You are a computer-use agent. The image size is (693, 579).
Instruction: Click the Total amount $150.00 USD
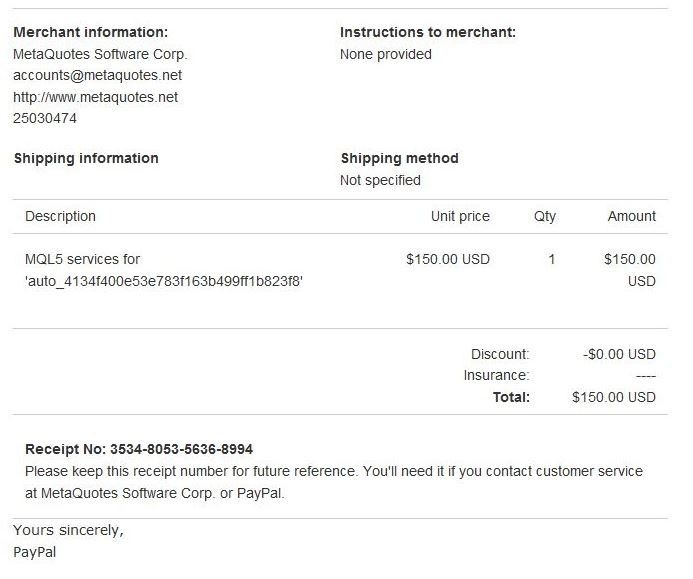point(613,397)
